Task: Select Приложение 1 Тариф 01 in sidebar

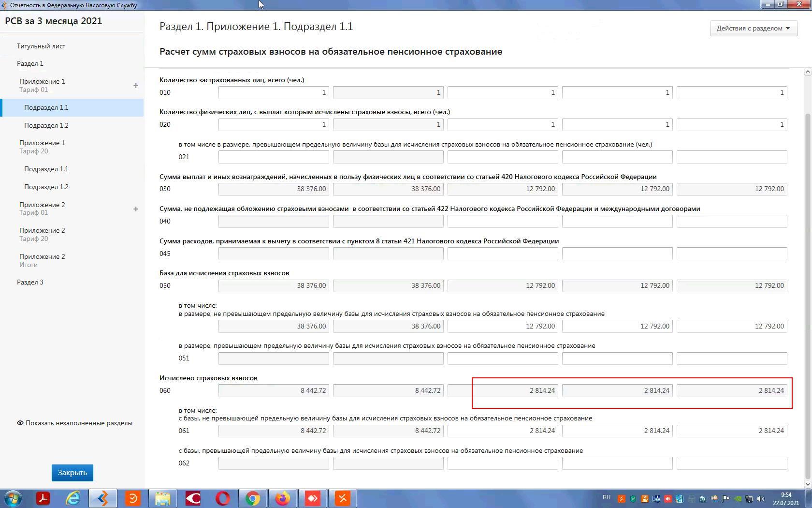Action: [42, 85]
